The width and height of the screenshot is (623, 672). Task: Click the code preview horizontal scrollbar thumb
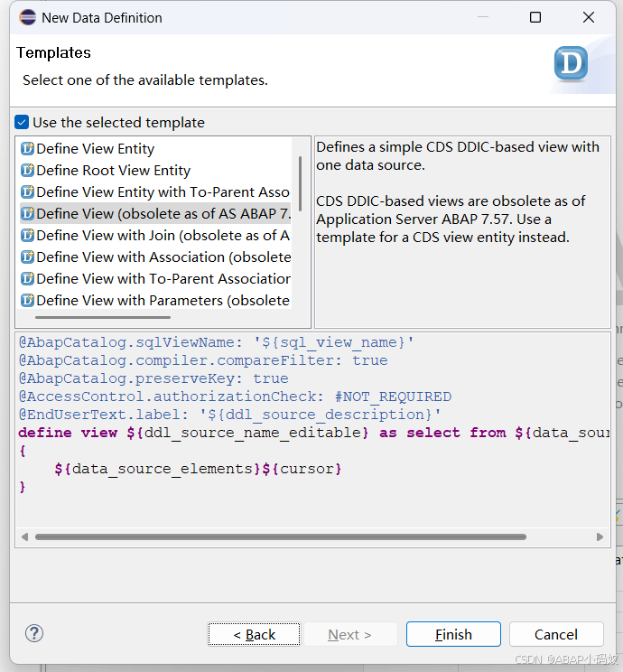[281, 537]
